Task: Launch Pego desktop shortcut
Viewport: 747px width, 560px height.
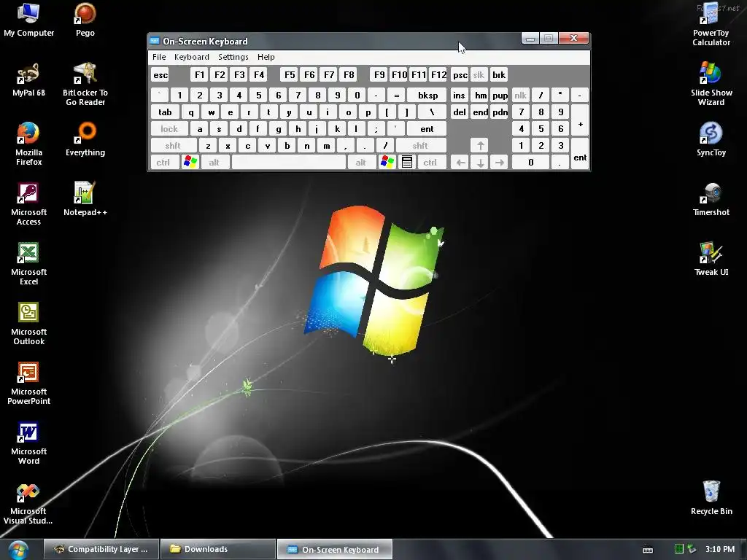Action: [85, 20]
